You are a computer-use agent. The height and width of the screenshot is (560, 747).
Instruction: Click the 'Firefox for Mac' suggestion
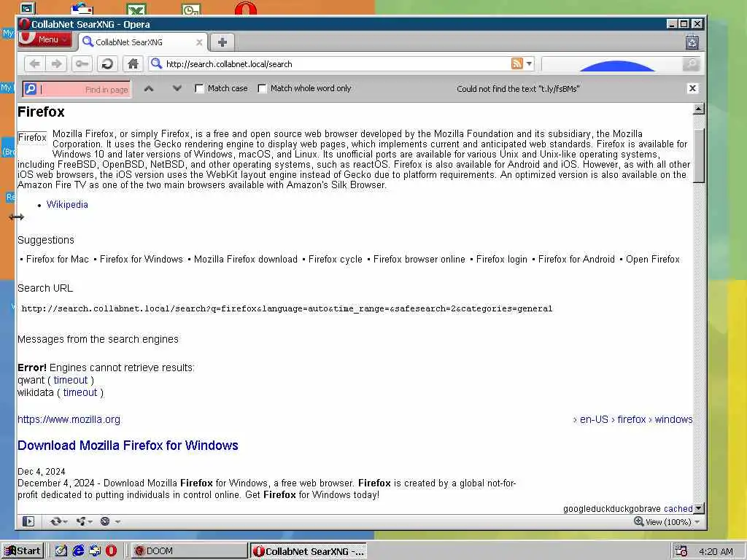click(x=57, y=259)
